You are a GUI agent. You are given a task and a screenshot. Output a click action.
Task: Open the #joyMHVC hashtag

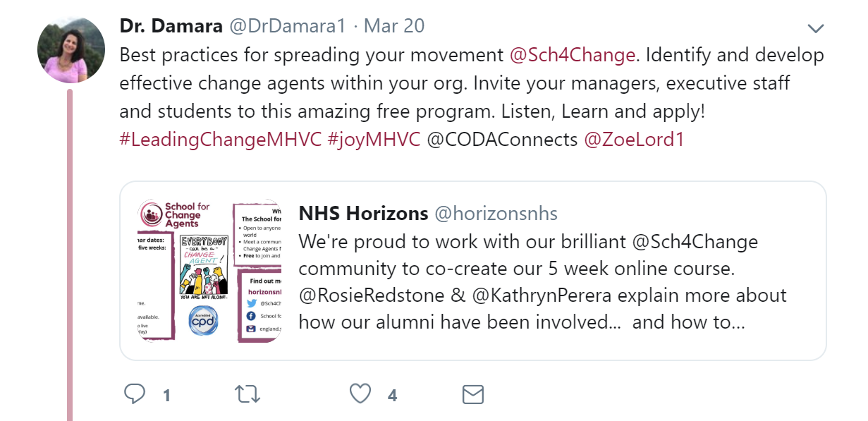coord(374,139)
